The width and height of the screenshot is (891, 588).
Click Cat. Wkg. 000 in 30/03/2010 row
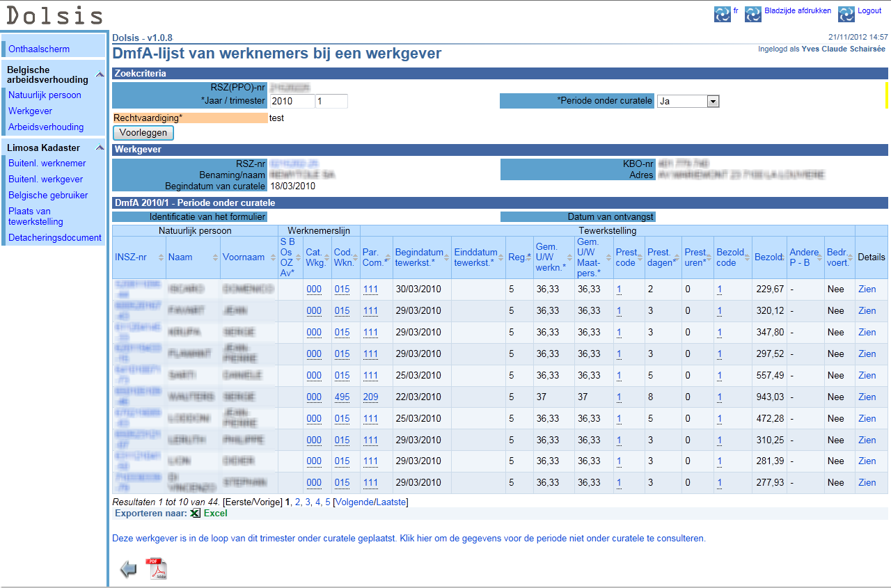tap(314, 289)
